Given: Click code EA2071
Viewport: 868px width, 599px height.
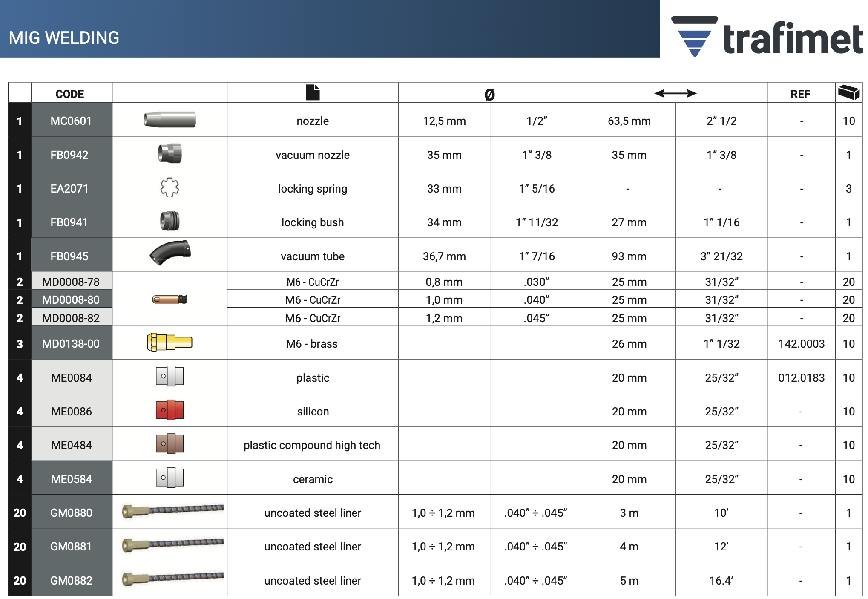Looking at the screenshot, I should (x=69, y=189).
